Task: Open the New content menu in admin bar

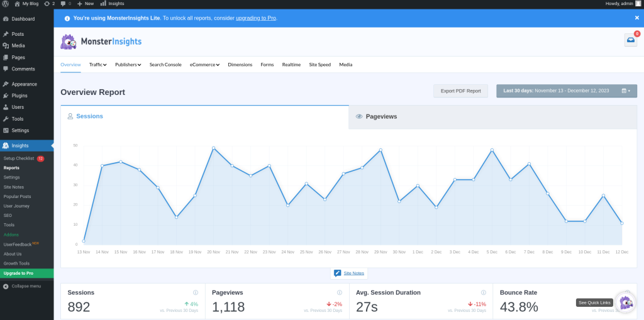Action: click(x=86, y=4)
